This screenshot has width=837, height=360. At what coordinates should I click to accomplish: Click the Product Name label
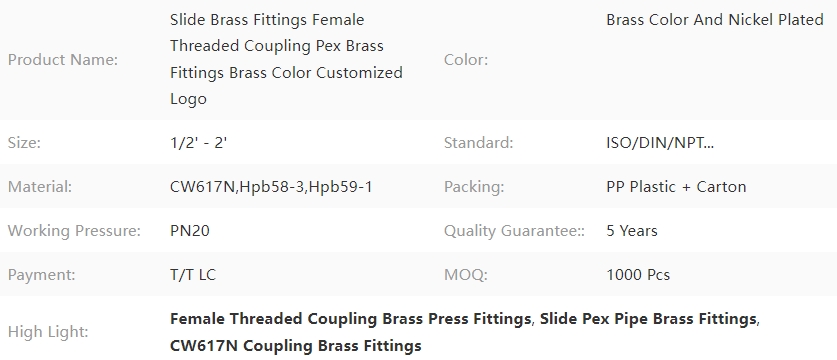pyautogui.click(x=63, y=60)
